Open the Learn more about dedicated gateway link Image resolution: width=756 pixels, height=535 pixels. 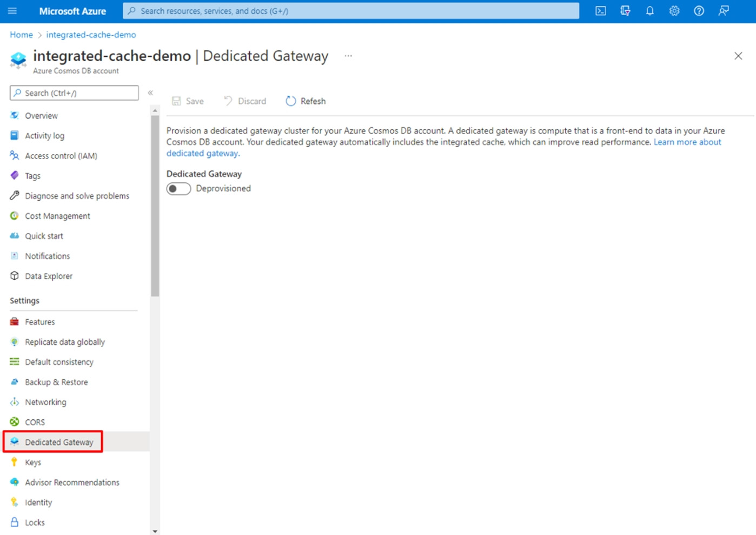tap(687, 142)
